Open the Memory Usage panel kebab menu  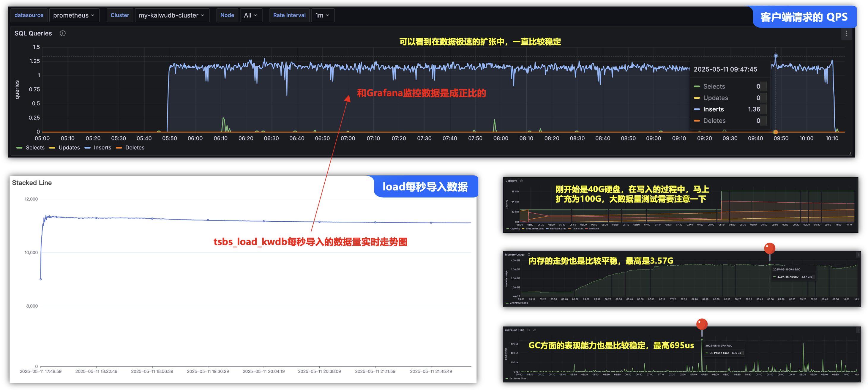point(858,255)
